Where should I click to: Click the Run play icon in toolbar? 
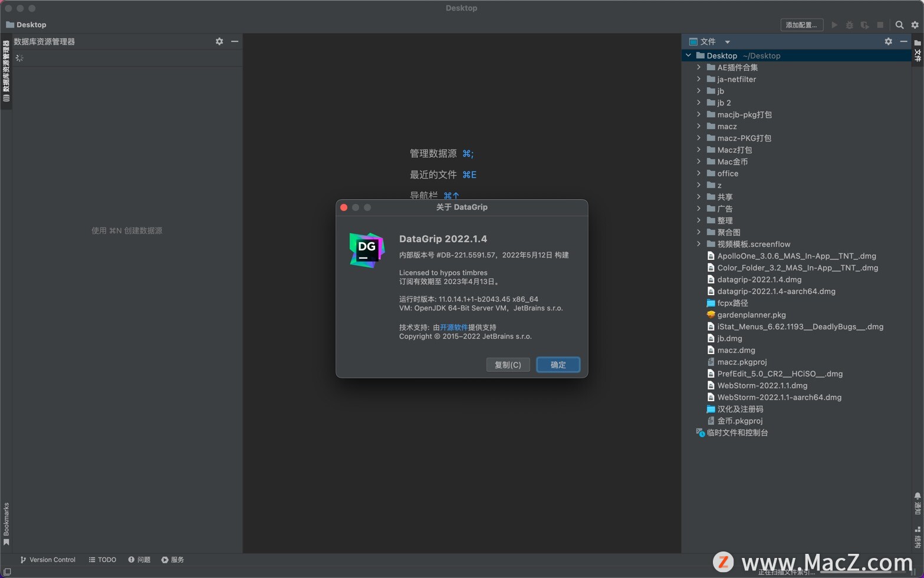[834, 25]
